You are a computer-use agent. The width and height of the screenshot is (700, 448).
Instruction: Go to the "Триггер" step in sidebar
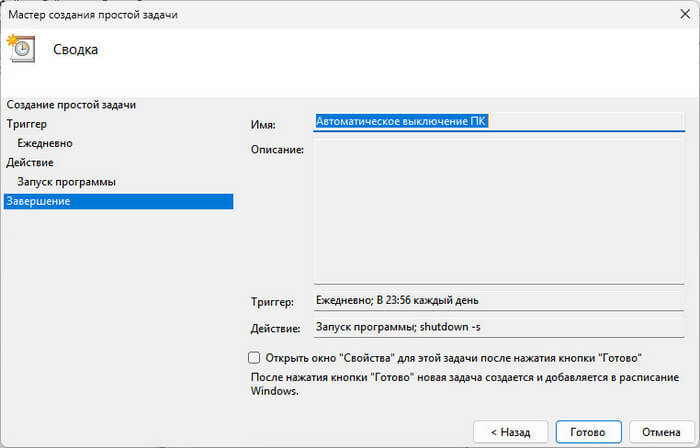[x=26, y=124]
